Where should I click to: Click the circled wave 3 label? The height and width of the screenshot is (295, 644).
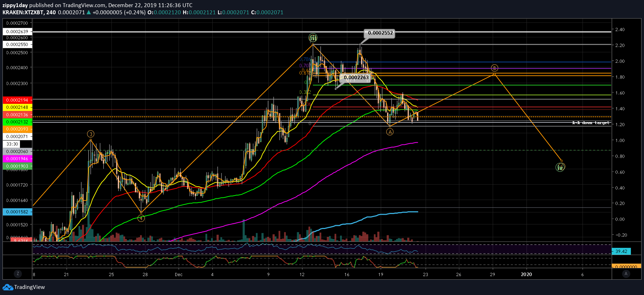click(x=91, y=134)
